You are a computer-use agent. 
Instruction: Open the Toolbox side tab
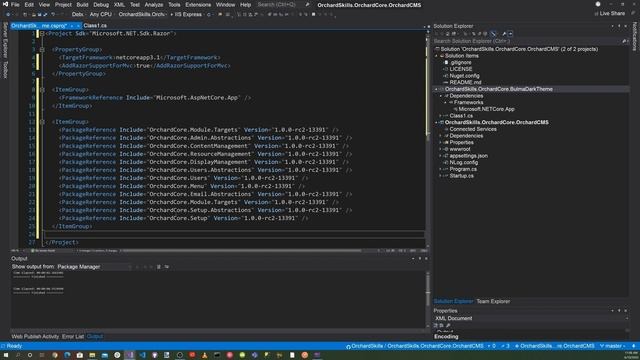click(x=5, y=69)
